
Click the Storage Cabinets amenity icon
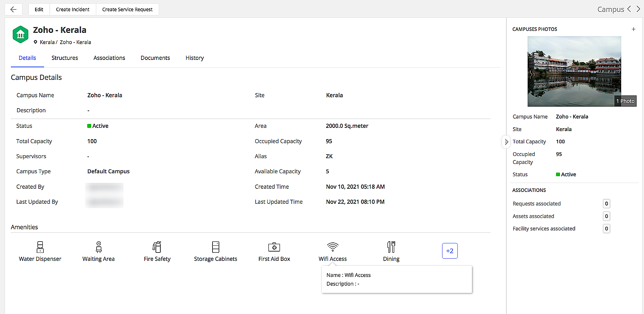(x=215, y=247)
